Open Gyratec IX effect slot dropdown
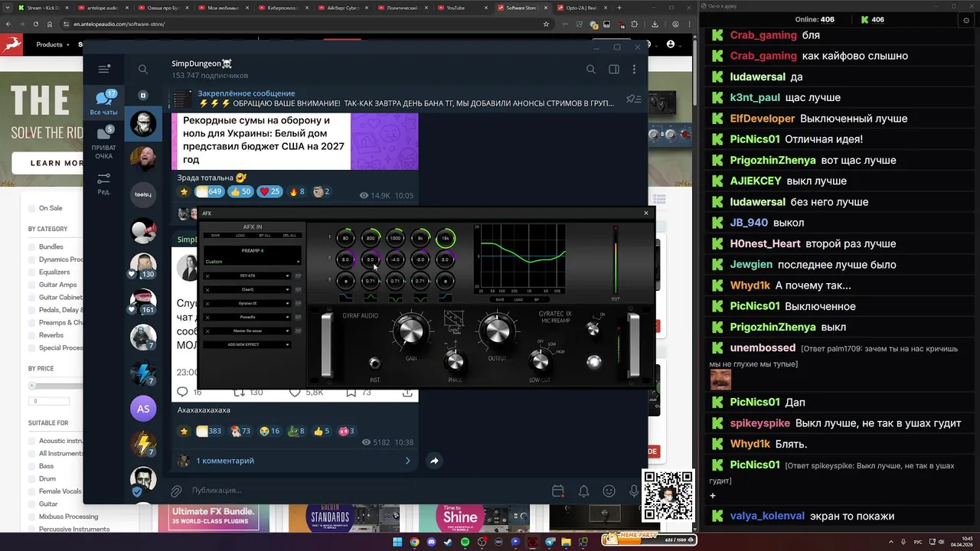980x551 pixels. (287, 304)
